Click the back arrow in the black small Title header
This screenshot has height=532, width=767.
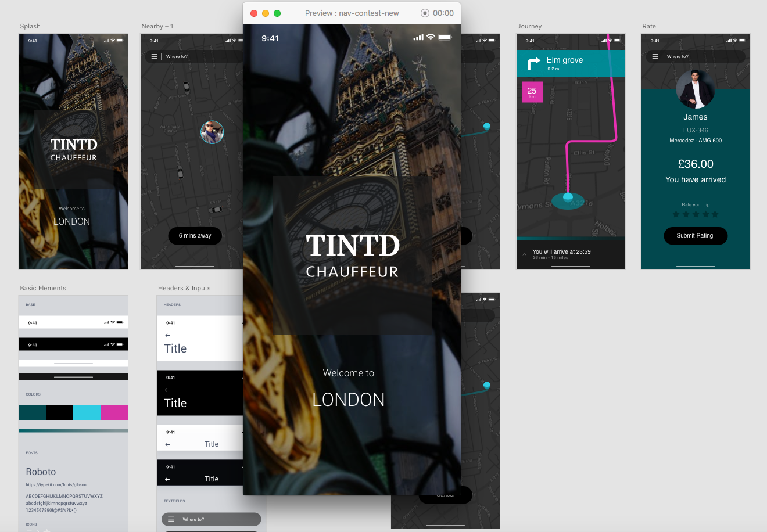(167, 479)
